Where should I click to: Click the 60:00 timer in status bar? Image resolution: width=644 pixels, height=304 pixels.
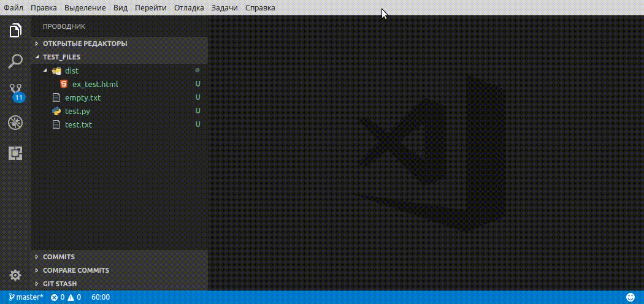tap(101, 297)
